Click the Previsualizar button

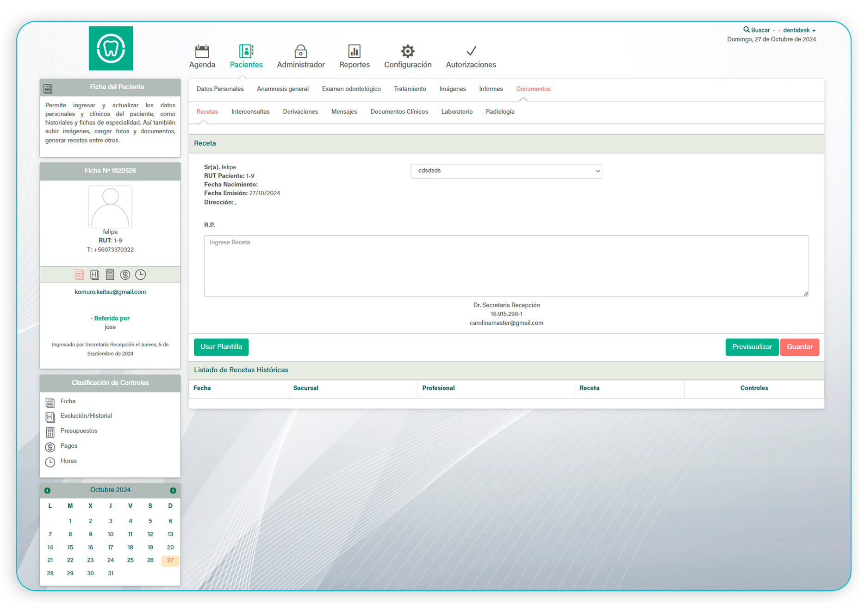pyautogui.click(x=752, y=347)
